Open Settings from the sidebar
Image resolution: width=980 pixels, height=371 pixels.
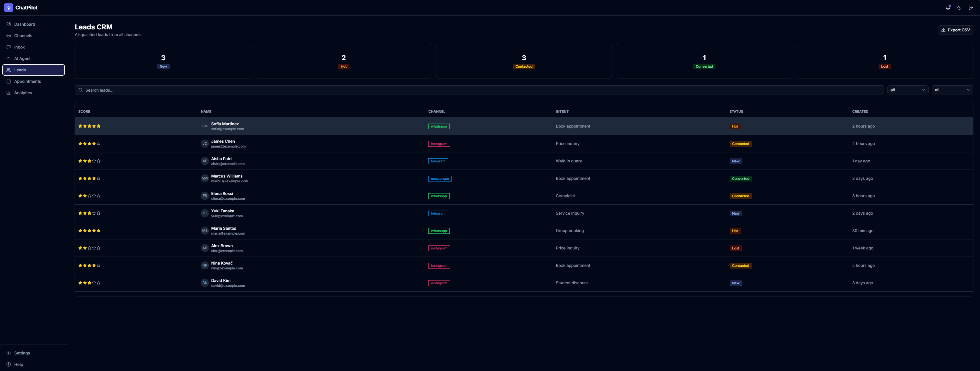tap(33, 353)
